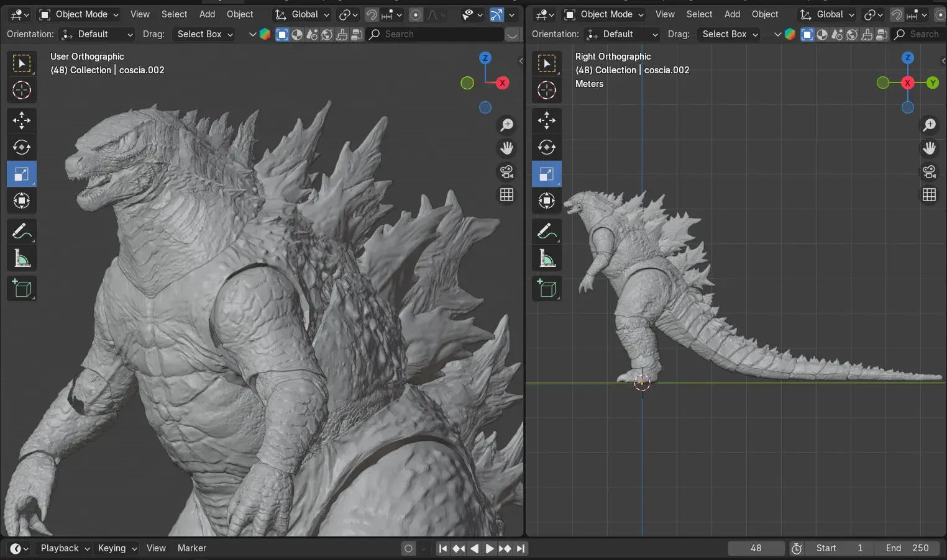
Task: Toggle camera view in left viewport
Action: [x=507, y=171]
